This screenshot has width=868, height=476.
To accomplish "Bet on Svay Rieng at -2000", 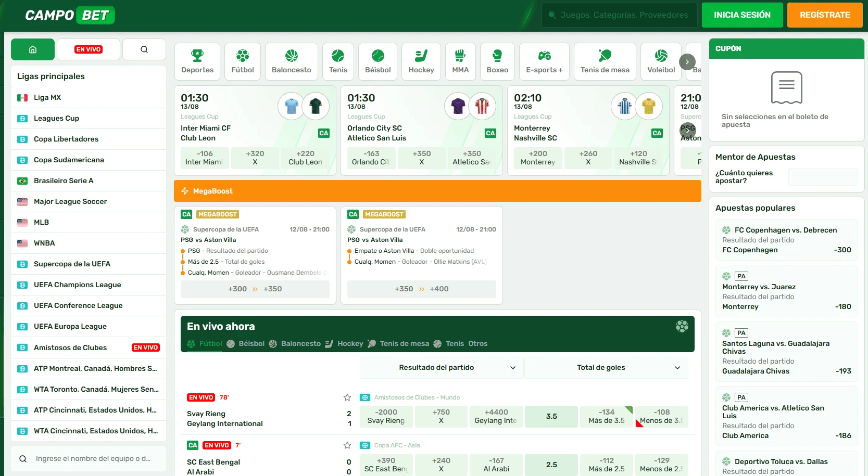I will (x=386, y=417).
